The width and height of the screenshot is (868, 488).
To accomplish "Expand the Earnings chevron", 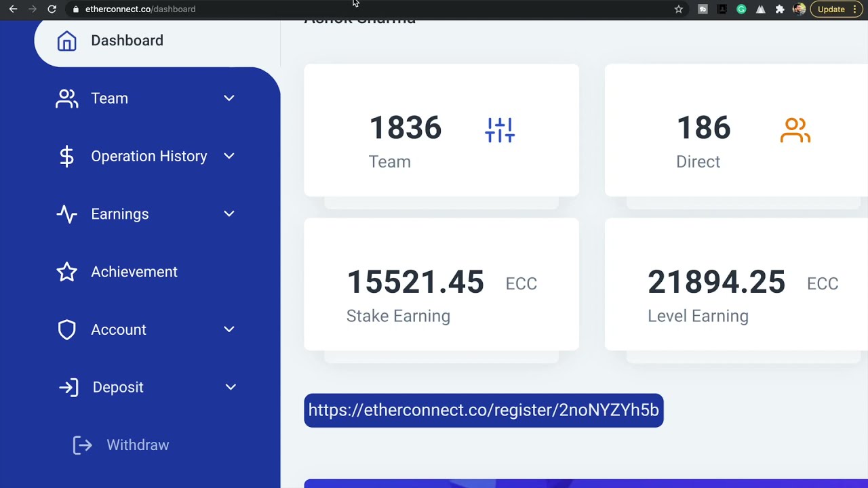I will [229, 213].
